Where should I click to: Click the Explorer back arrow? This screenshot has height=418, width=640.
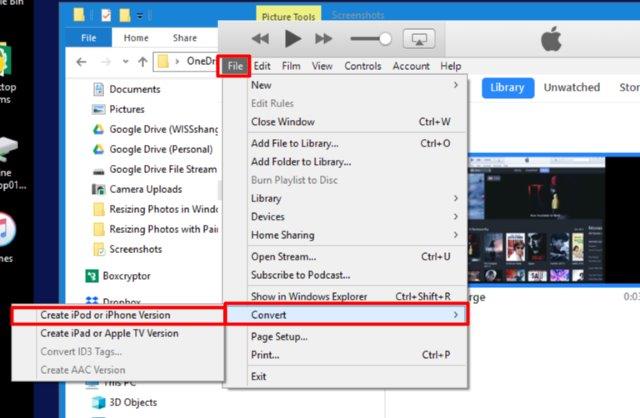click(82, 62)
